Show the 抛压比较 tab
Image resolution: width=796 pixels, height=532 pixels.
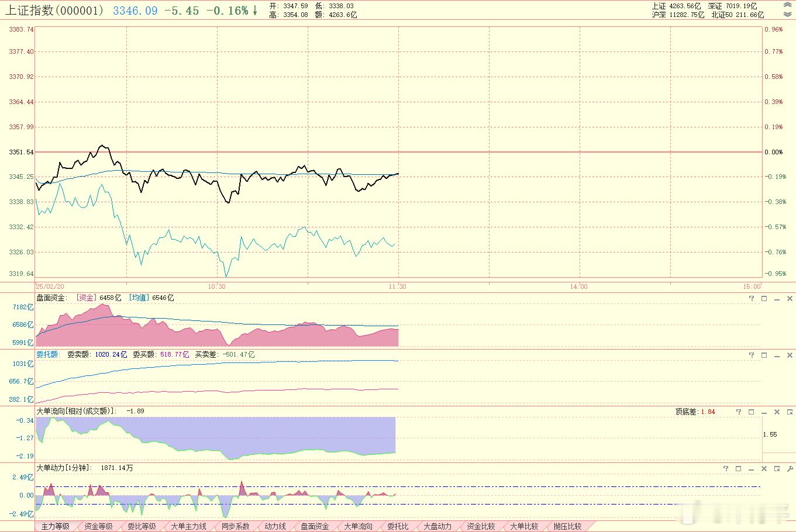tap(567, 526)
